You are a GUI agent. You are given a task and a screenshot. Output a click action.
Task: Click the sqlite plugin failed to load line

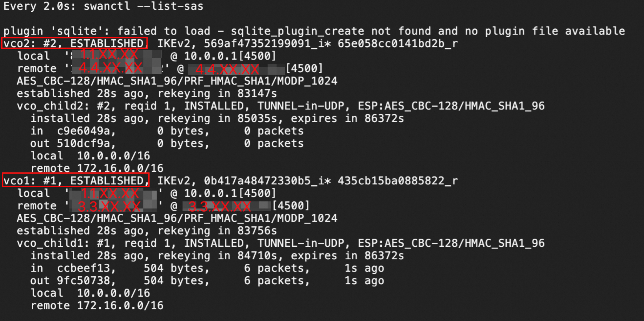(x=314, y=31)
